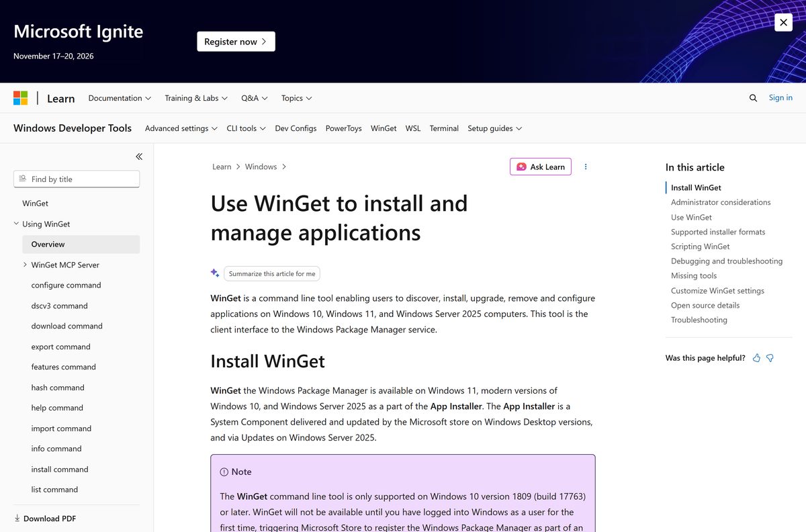Select Overview in the sidebar
Image resolution: width=806 pixels, height=532 pixels.
tap(81, 245)
